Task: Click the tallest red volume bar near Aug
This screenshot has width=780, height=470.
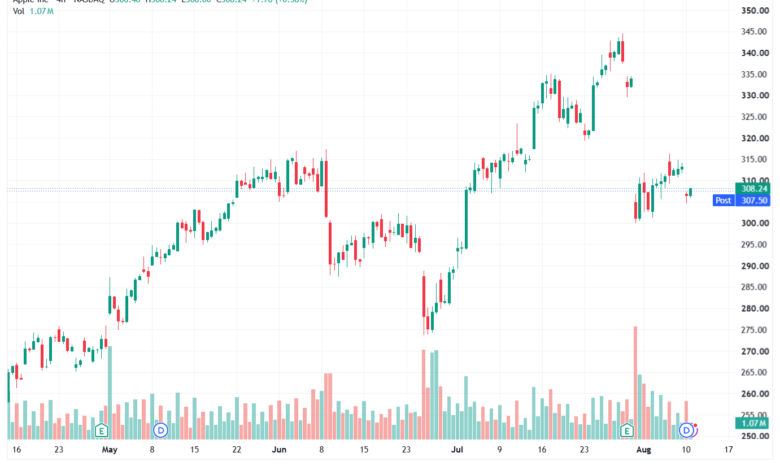Action: [635, 382]
